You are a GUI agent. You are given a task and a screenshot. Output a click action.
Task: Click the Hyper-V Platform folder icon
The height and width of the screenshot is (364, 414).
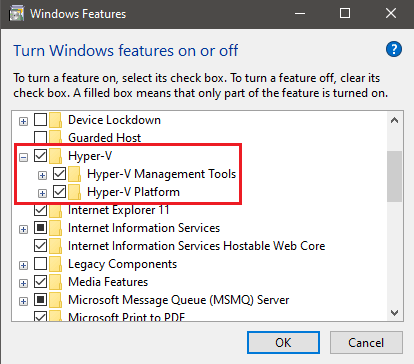[75, 192]
